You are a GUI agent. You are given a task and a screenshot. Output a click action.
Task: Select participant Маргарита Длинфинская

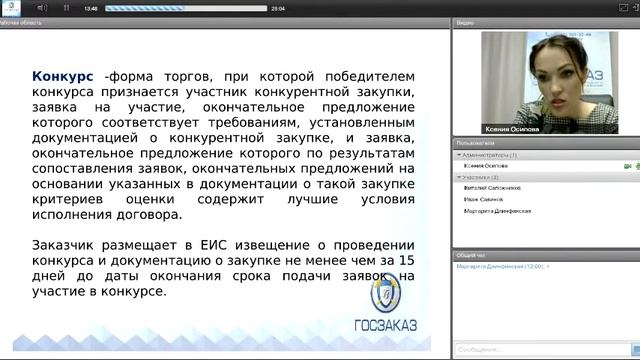tap(497, 211)
